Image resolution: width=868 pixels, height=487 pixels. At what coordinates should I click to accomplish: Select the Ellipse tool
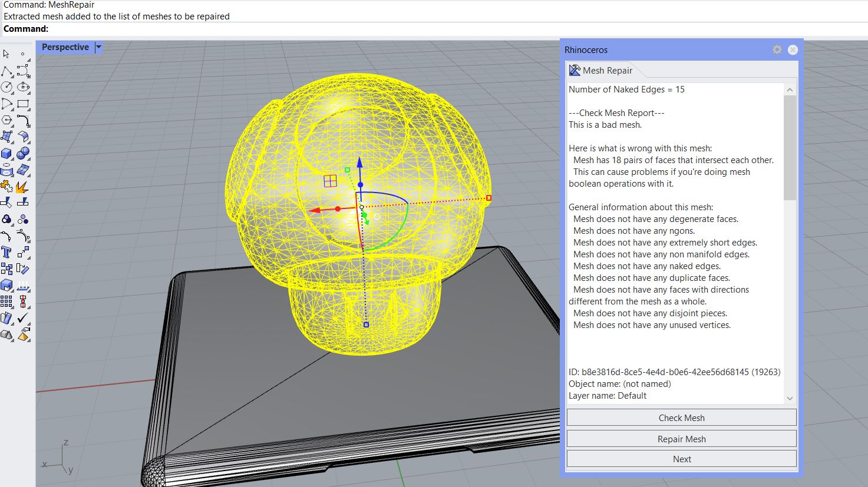click(23, 87)
